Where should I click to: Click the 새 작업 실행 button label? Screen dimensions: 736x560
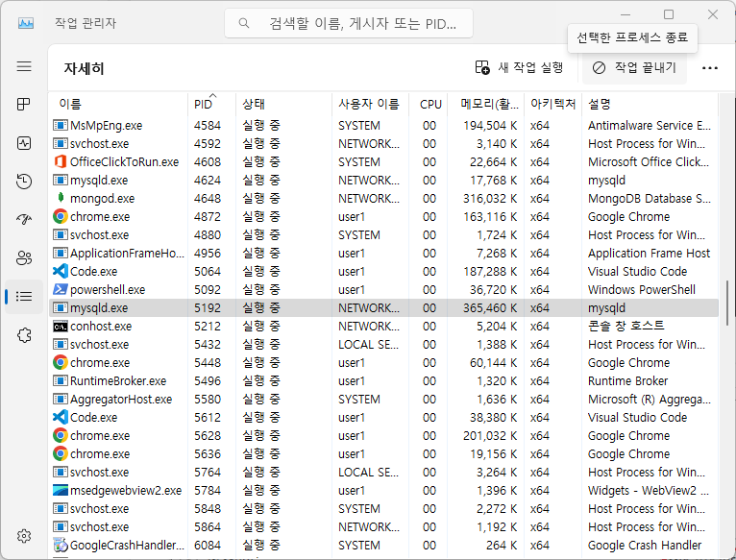pyautogui.click(x=531, y=67)
